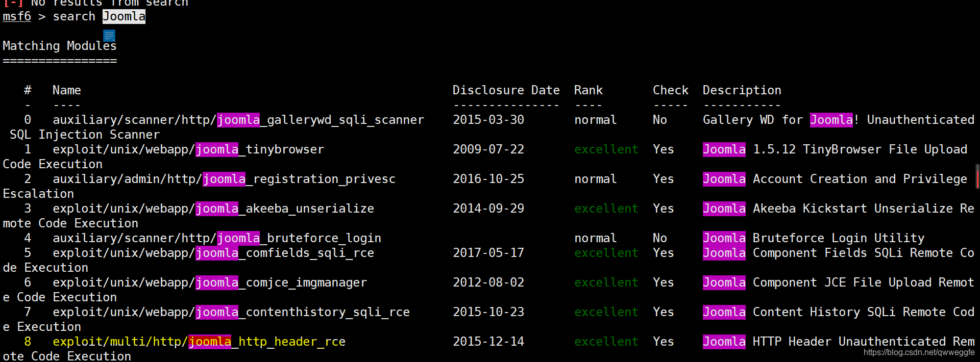Click description Joomla 1.5.12 TinyBrowser File Upload
This screenshot has width=980, height=362.
click(x=835, y=149)
